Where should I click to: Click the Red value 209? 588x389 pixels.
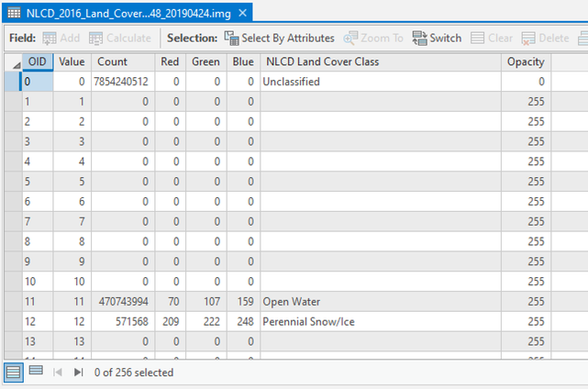(x=171, y=321)
